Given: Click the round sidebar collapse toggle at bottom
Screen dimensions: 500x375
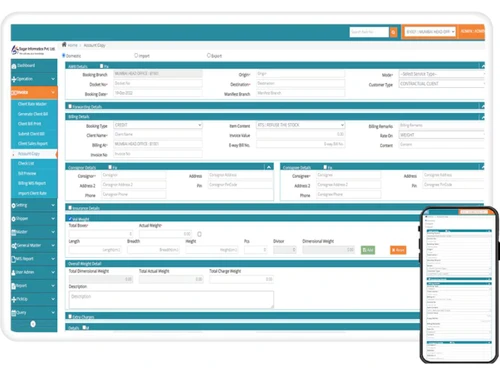Looking at the screenshot, I should 33,324.
